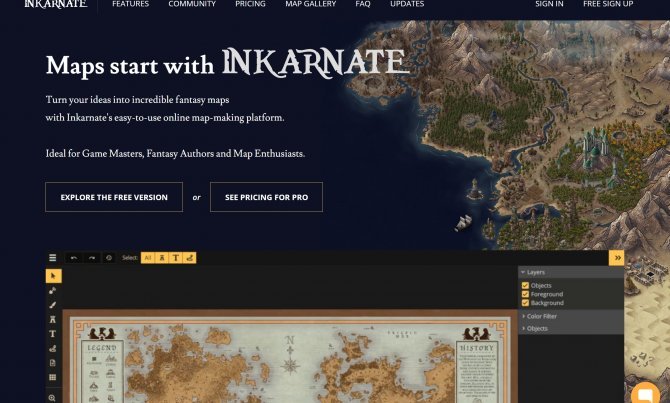This screenshot has width=670, height=403.
Task: Toggle the Objects layer checkbox
Action: coord(526,285)
